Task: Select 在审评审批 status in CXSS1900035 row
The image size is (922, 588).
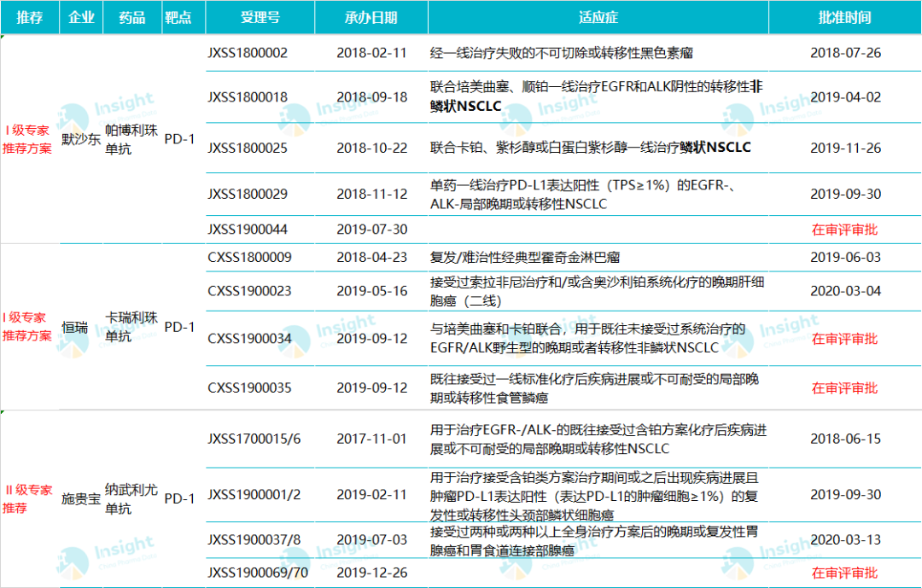Action: (844, 388)
